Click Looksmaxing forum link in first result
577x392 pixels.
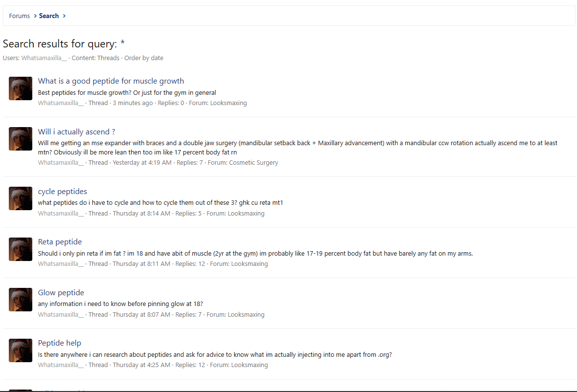[229, 103]
